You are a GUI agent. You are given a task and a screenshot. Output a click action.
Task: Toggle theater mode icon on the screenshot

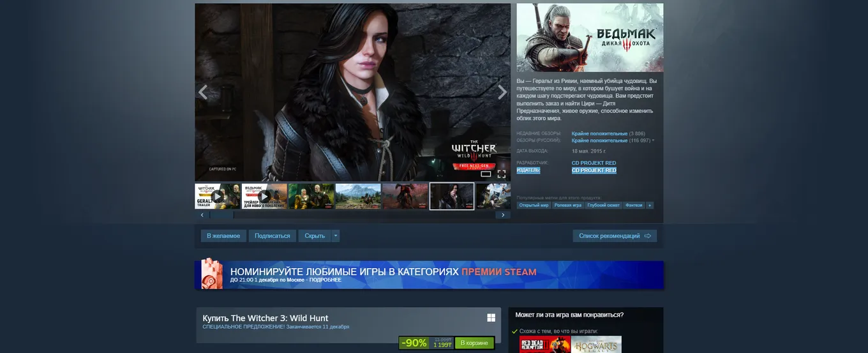pyautogui.click(x=486, y=174)
